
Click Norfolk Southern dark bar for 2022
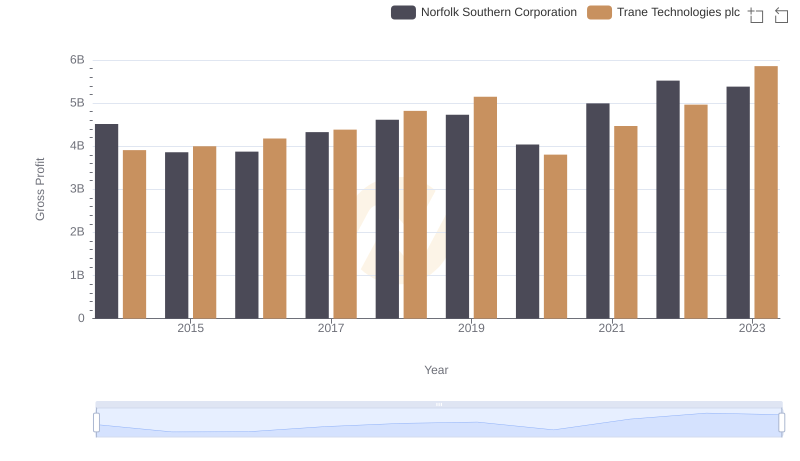[x=668, y=199]
